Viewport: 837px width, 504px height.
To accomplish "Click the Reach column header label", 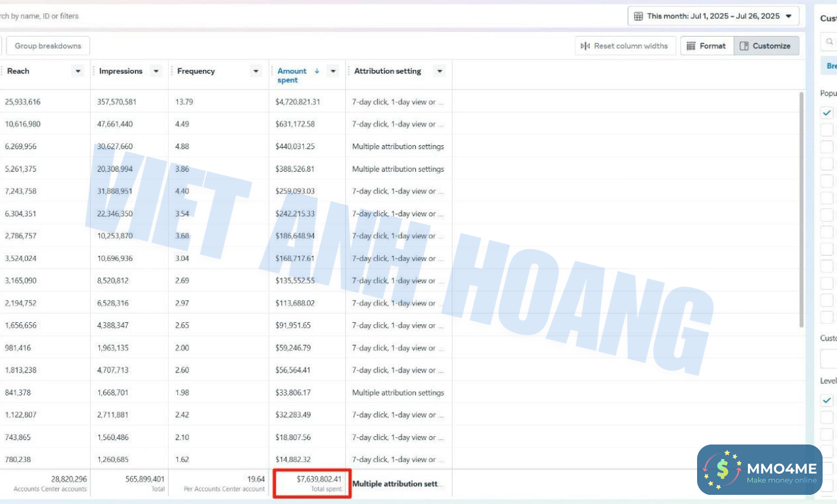I will pos(18,71).
